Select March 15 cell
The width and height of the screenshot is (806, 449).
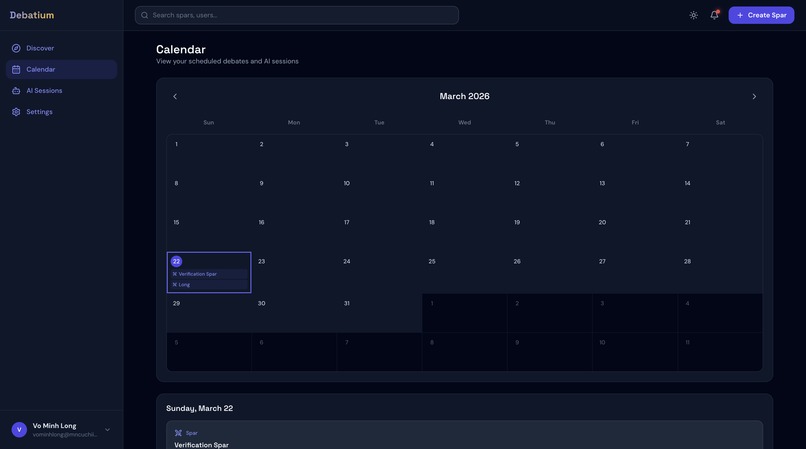tap(209, 232)
